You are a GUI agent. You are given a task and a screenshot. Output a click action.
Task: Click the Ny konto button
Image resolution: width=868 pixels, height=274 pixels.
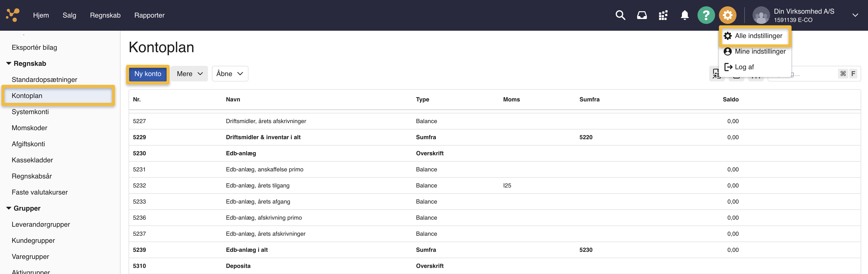tap(148, 74)
